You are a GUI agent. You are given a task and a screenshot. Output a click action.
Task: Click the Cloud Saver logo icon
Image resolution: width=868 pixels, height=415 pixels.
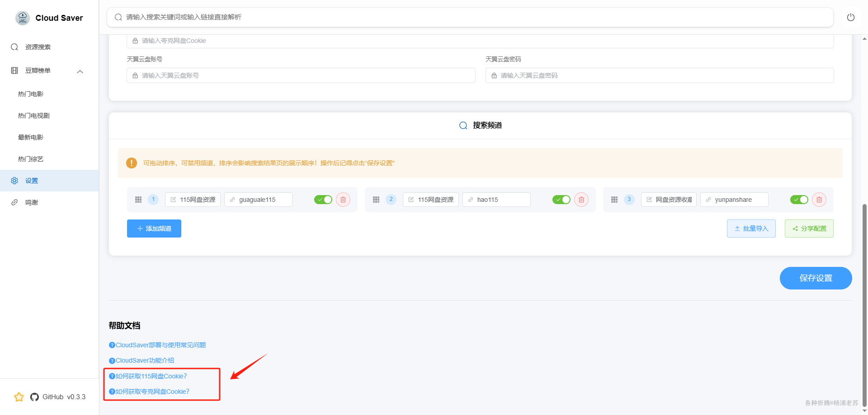click(23, 18)
